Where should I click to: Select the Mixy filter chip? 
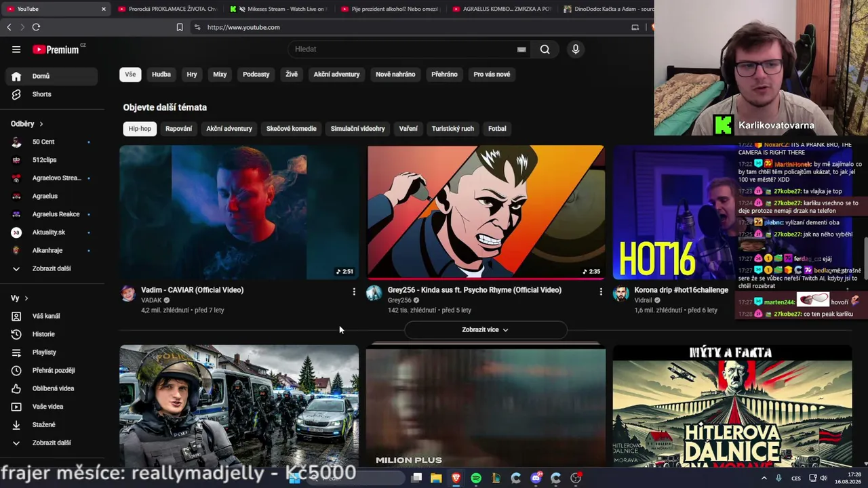[220, 75]
